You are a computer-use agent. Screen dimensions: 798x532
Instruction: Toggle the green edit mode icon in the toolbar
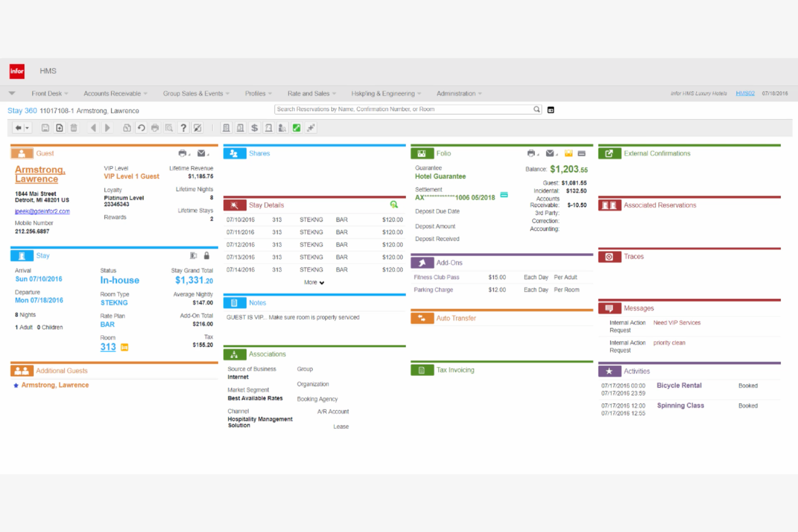pyautogui.click(x=297, y=128)
